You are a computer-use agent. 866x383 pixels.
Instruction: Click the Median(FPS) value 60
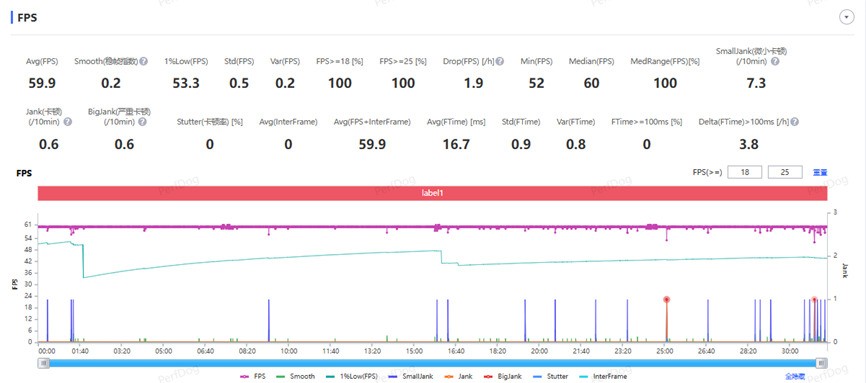click(x=592, y=83)
